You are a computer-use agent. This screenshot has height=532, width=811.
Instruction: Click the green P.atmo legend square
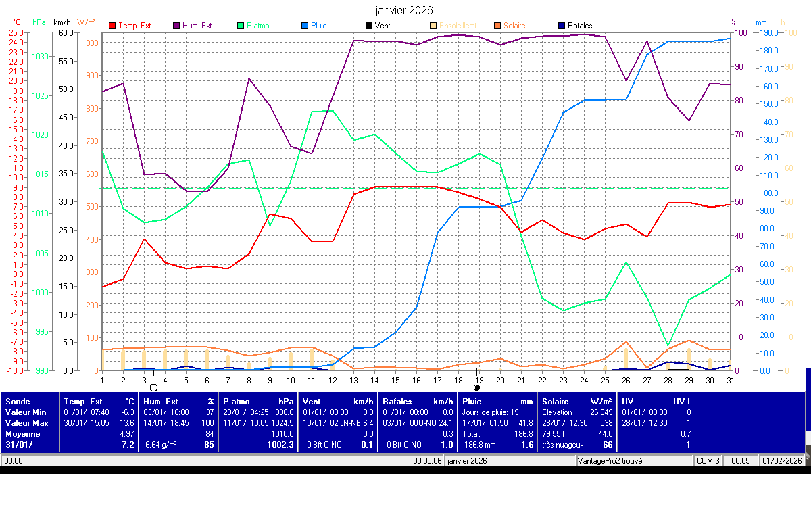click(241, 26)
